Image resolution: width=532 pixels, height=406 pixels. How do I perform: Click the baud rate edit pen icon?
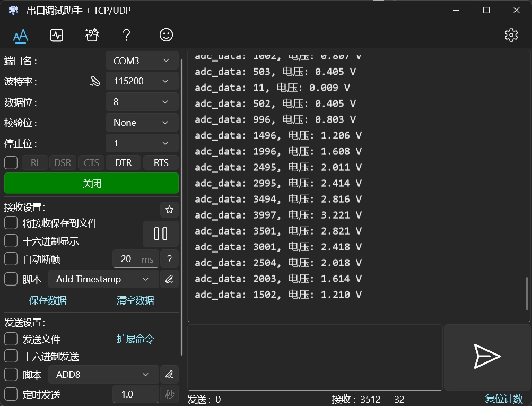[x=95, y=81]
